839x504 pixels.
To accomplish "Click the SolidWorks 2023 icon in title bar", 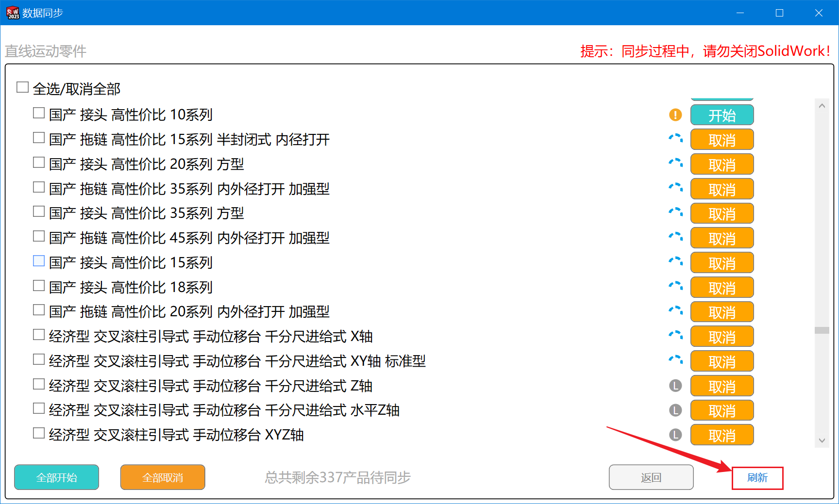I will pos(13,13).
